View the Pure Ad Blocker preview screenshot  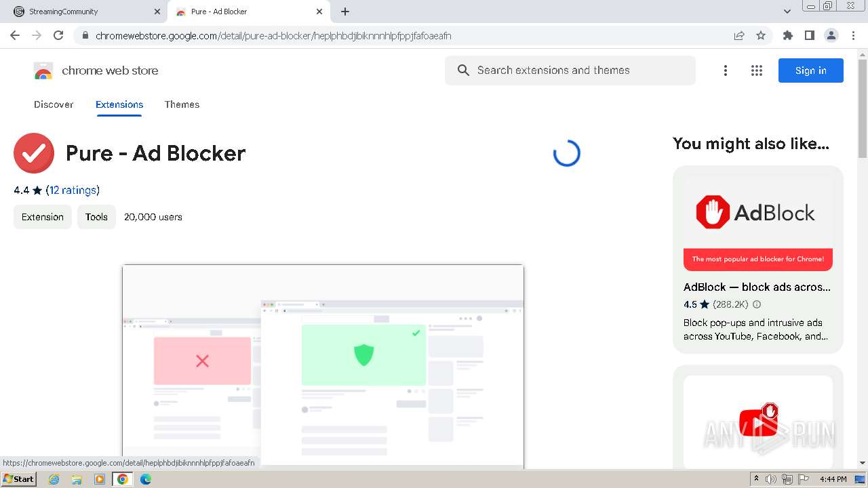(323, 366)
